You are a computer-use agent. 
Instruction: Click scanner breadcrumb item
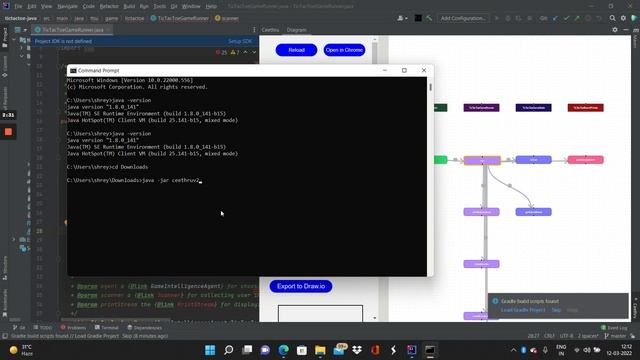click(x=227, y=18)
